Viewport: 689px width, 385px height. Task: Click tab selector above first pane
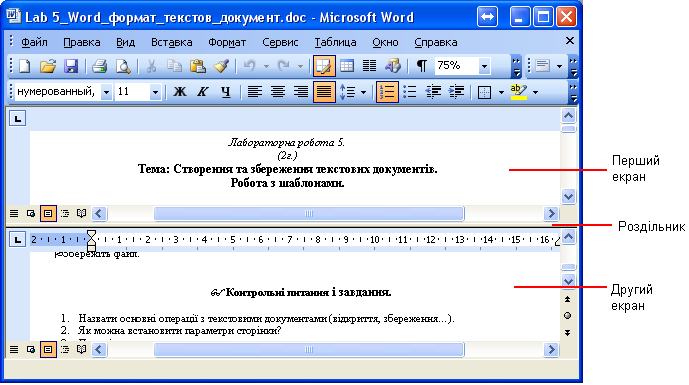(x=18, y=119)
